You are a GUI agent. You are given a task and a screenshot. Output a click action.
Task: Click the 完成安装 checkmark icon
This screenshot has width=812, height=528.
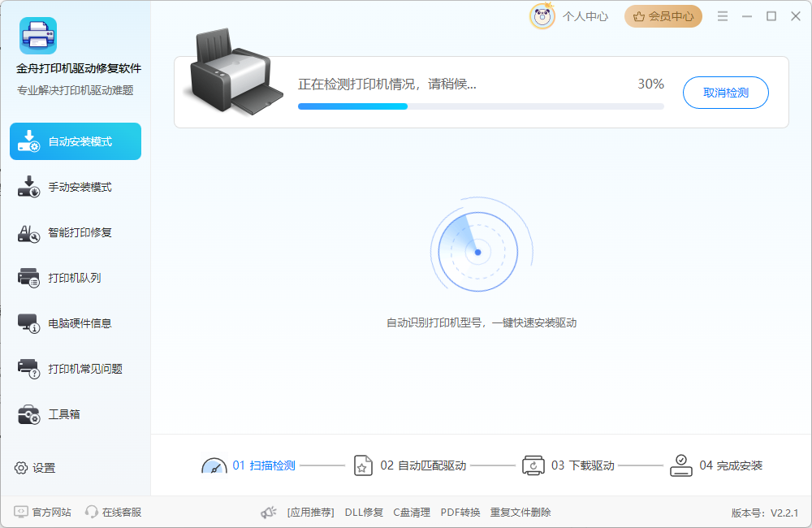point(681,465)
